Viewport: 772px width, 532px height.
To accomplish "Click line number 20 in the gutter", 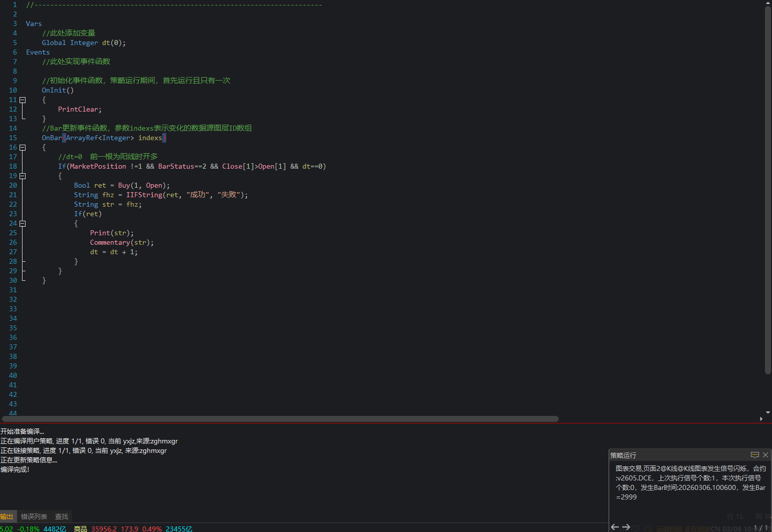I will pos(13,185).
